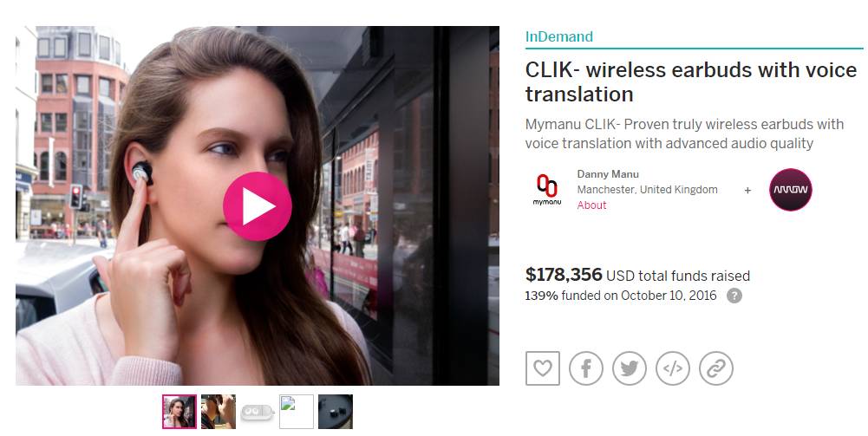The height and width of the screenshot is (436, 868).
Task: Select the broken image thumbnail
Action: (297, 411)
